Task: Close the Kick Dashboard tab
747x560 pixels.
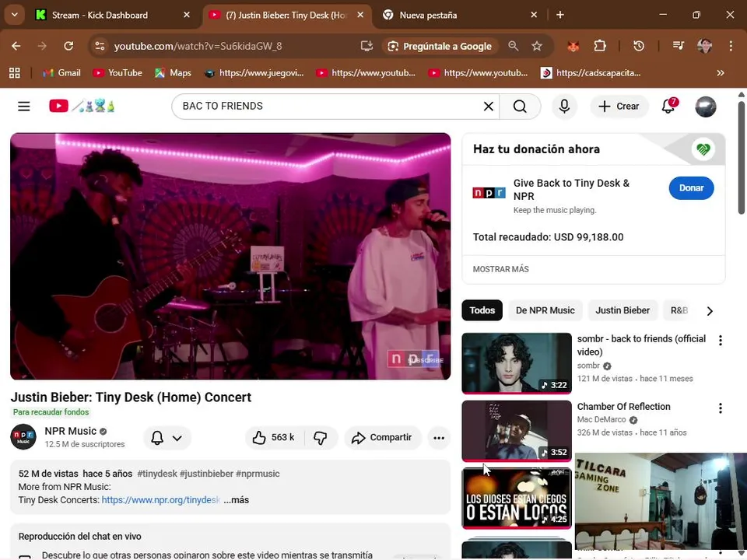Action: coord(186,16)
